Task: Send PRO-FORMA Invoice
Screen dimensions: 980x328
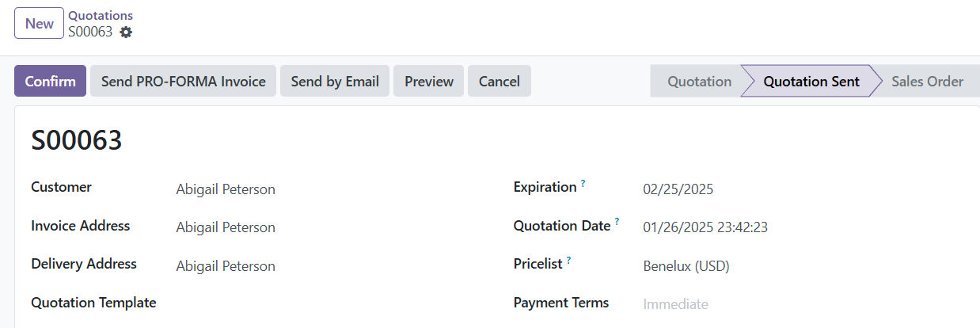Action: [183, 81]
